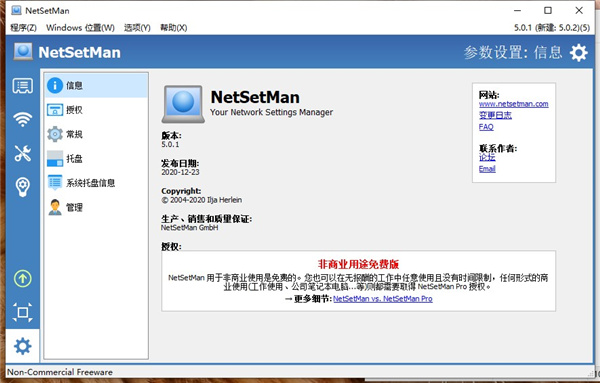The width and height of the screenshot is (600, 383).
Task: Click the release date 2020-12-23
Action: click(x=180, y=172)
